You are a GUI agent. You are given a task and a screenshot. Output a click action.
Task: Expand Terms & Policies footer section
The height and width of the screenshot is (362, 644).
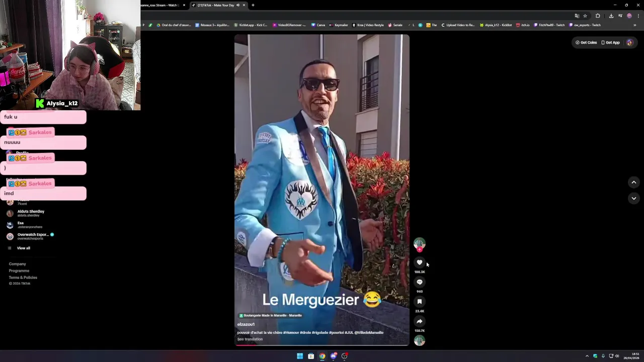tap(23, 278)
